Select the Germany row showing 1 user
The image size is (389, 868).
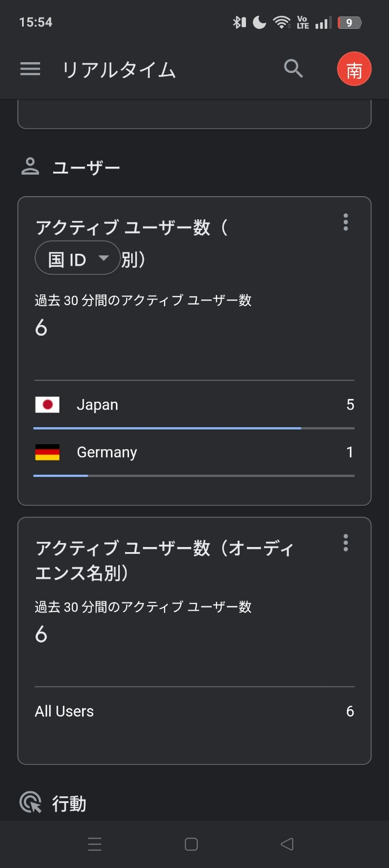tap(194, 452)
